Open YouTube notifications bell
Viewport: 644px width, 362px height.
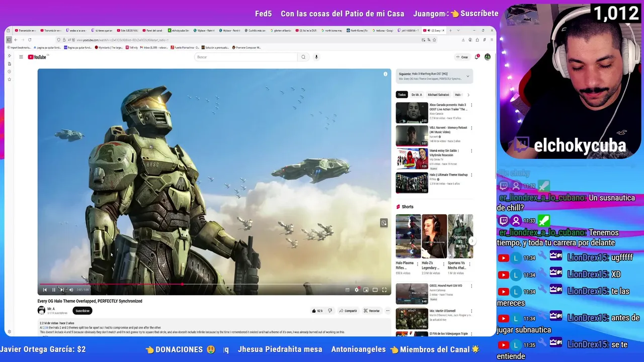coord(476,57)
